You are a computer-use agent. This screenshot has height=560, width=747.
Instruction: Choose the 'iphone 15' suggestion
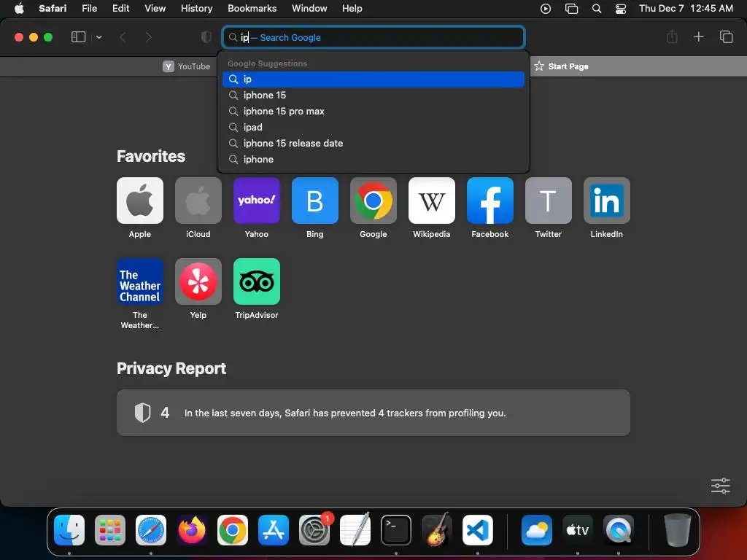(x=373, y=96)
